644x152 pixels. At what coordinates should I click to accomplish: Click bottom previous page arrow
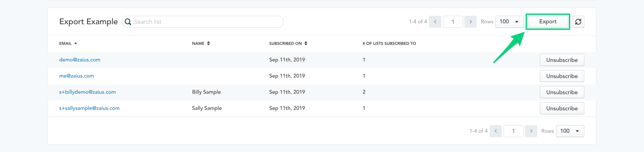496,131
